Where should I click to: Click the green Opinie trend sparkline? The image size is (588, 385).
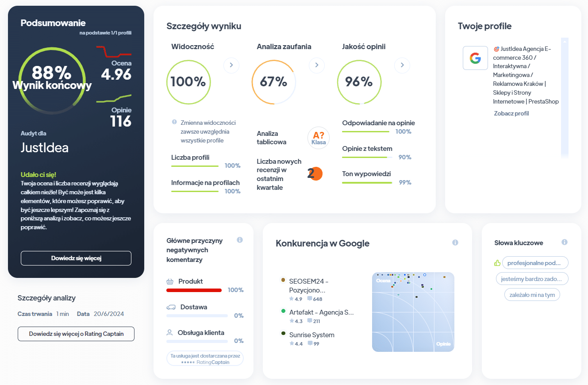[x=114, y=98]
